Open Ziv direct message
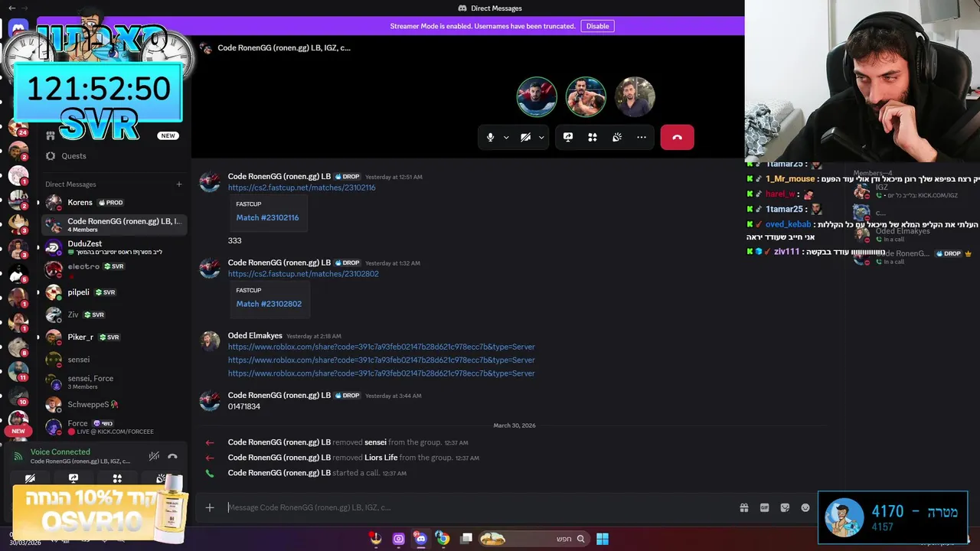Viewport: 980px width, 551px height. pyautogui.click(x=114, y=315)
